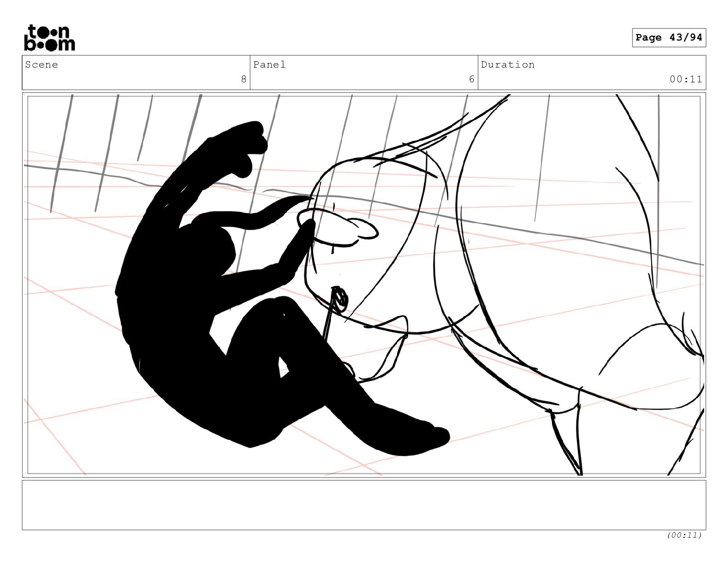728x563 pixels.
Task: Click the panel number "6"
Action: 472,79
